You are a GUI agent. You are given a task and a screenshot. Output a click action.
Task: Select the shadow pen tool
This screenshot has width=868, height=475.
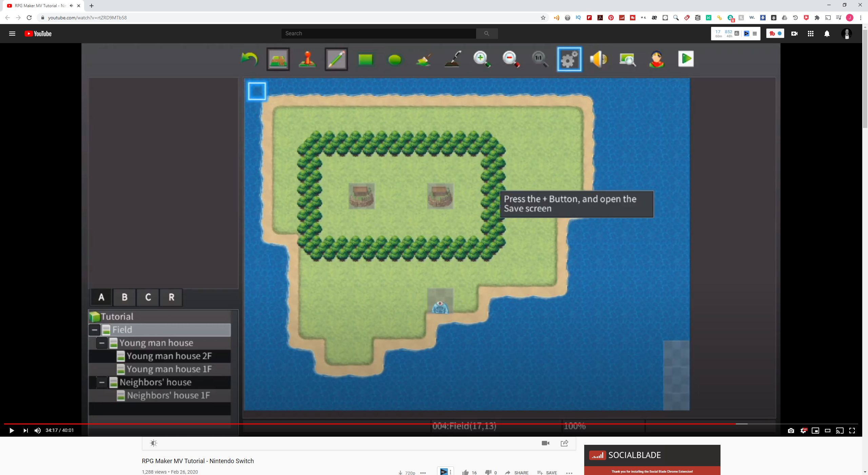453,59
